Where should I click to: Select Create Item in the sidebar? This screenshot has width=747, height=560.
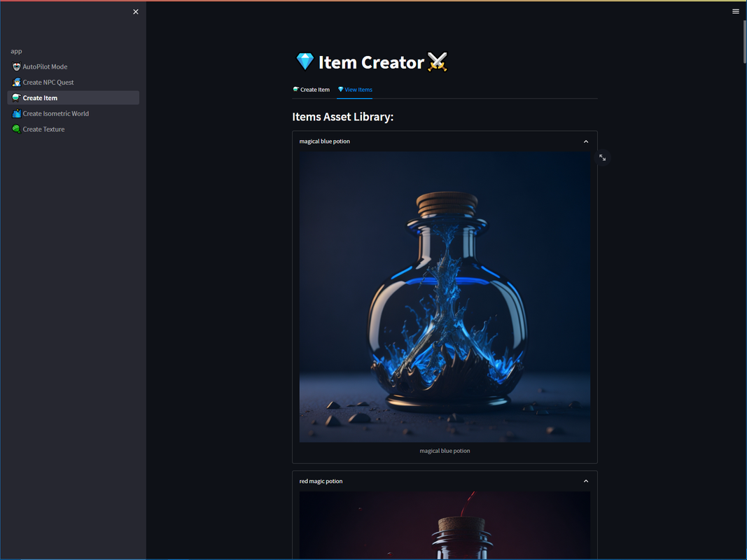74,97
